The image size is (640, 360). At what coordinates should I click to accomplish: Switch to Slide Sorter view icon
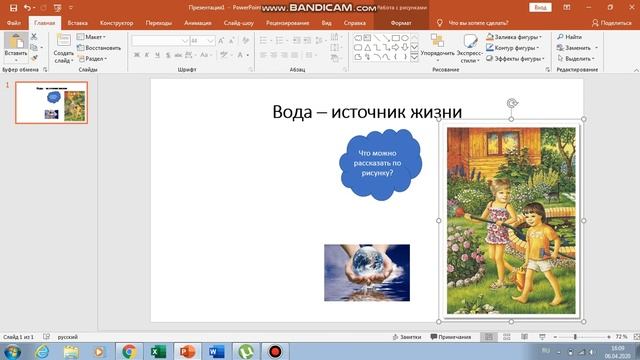tap(507, 337)
